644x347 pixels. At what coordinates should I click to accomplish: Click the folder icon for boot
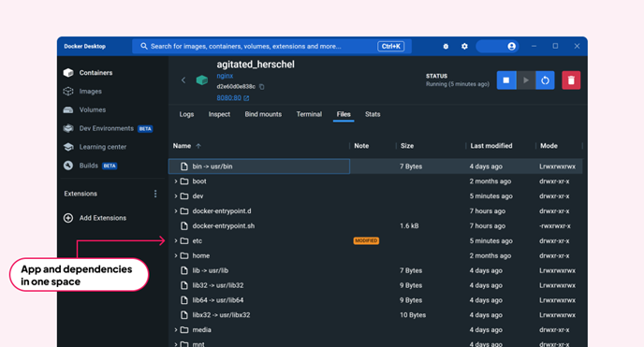click(184, 181)
